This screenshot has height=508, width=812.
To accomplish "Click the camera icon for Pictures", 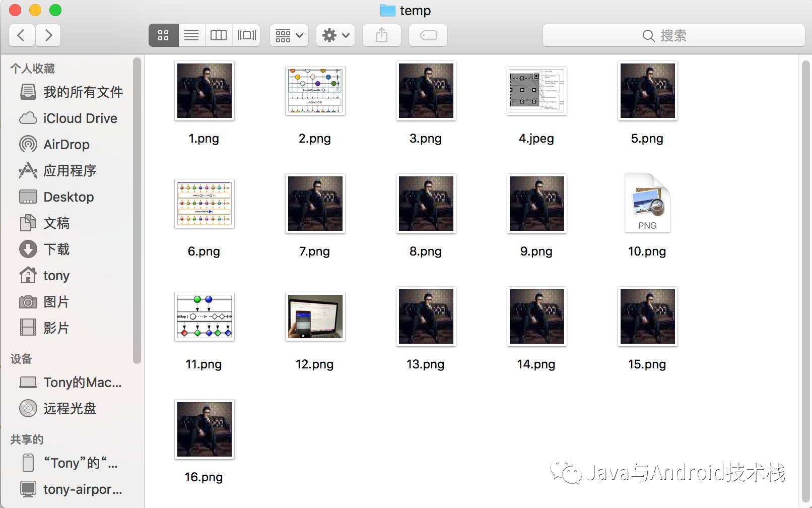I will pos(28,302).
